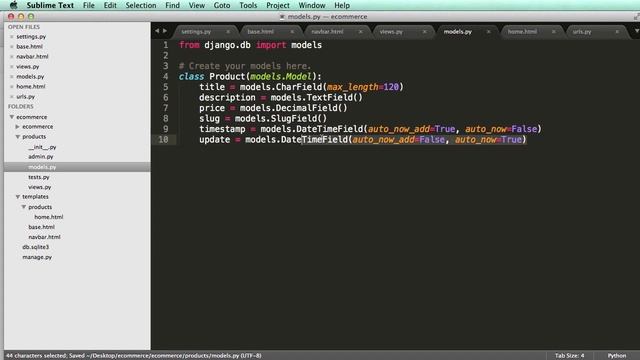Close the home.html tab
The height and width of the screenshot is (360, 640).
pos(553,31)
